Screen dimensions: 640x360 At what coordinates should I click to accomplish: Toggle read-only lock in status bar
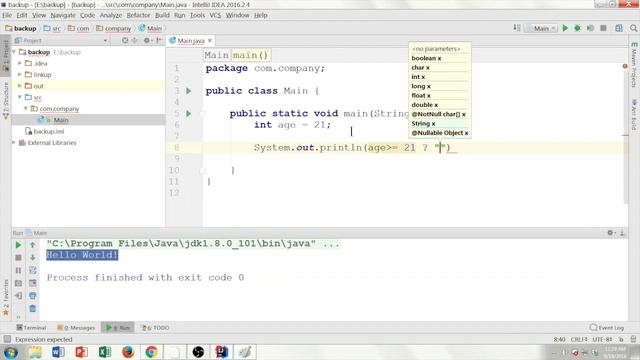click(x=621, y=339)
